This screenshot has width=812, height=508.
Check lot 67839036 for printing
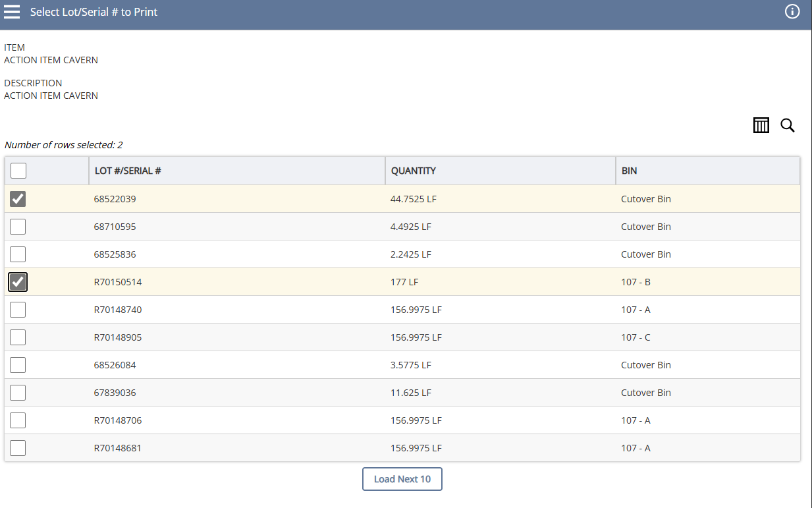tap(18, 392)
